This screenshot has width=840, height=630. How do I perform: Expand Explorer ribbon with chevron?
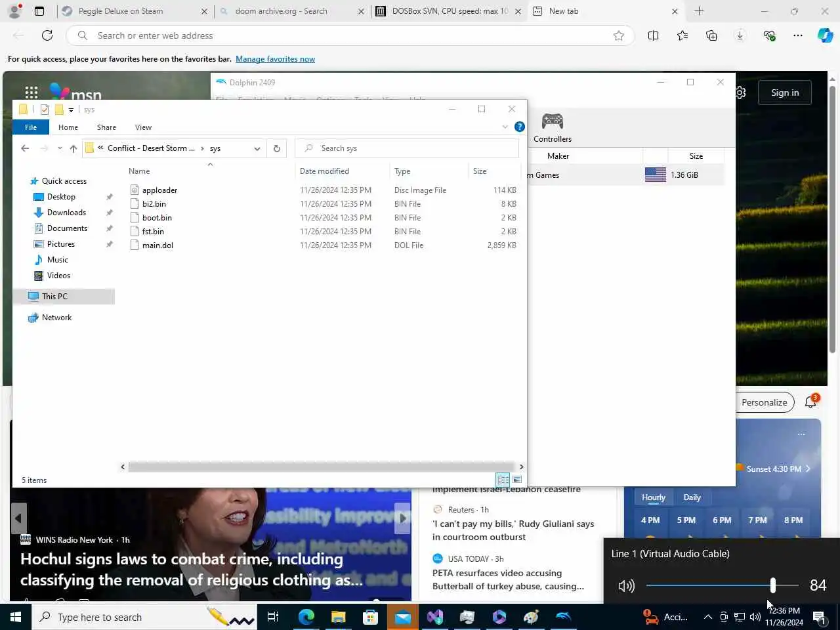[x=505, y=127]
